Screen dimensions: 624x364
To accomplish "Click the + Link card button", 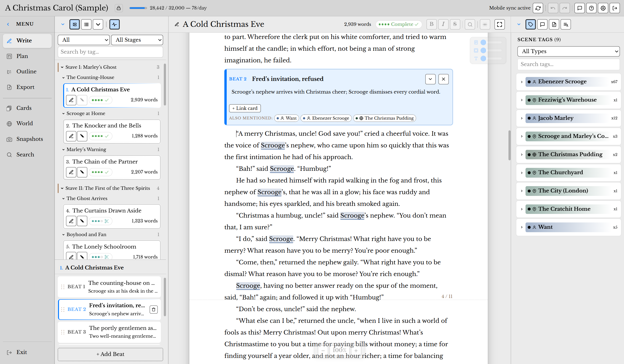I will pos(245,108).
